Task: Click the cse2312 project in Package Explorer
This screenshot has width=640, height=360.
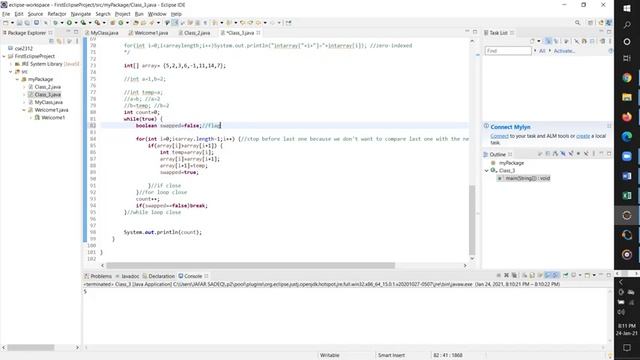Action: coord(24,49)
